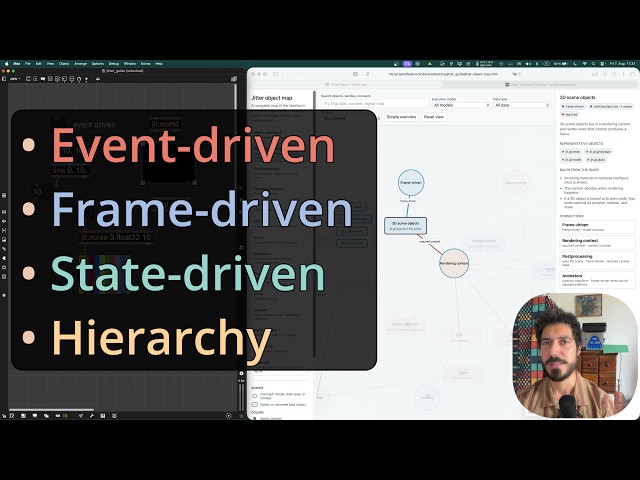Open the Animators connection card
This screenshot has width=640, height=480.
tap(598, 280)
